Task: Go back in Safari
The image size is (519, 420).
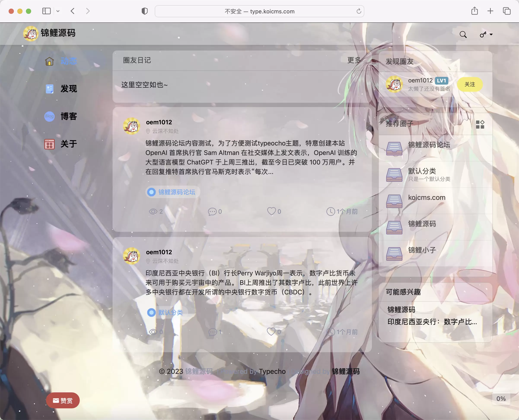Action: coord(73,11)
